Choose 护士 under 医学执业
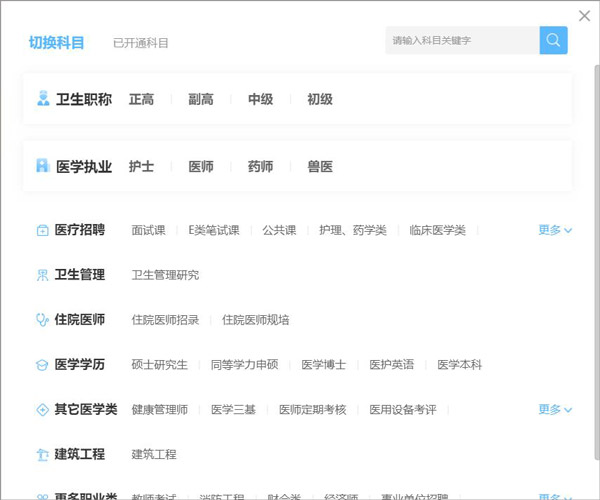600x500 pixels. point(141,166)
